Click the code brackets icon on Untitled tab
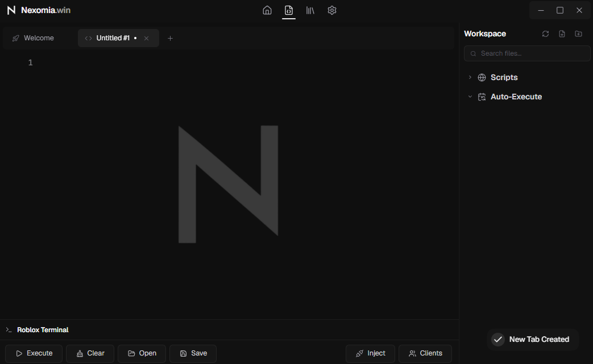The image size is (593, 364). click(88, 38)
